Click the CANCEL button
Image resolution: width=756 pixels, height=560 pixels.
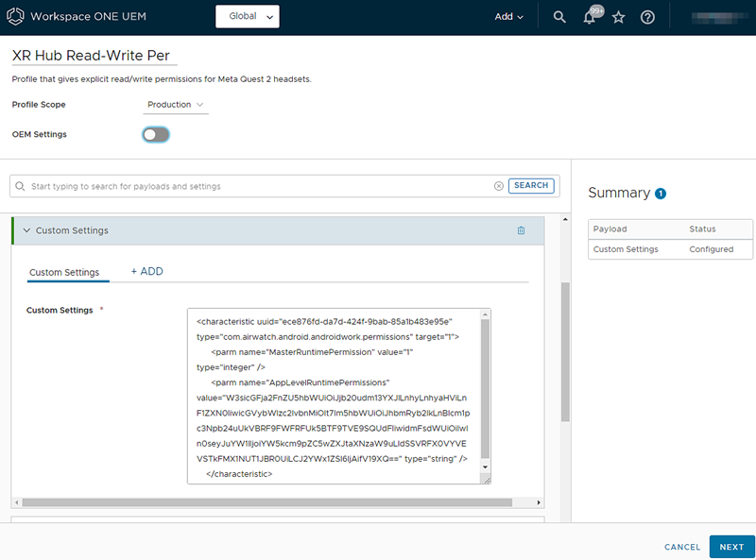tap(681, 547)
